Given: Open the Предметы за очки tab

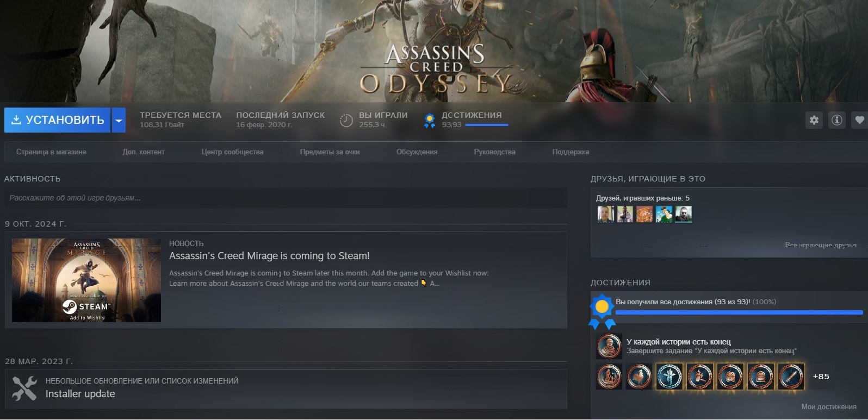Looking at the screenshot, I should (x=330, y=152).
